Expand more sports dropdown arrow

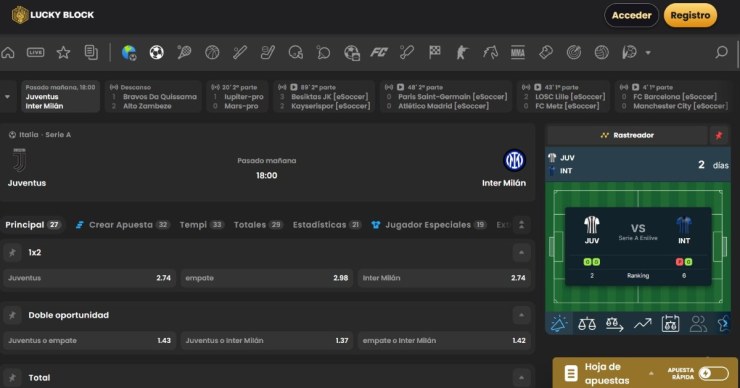click(x=648, y=53)
